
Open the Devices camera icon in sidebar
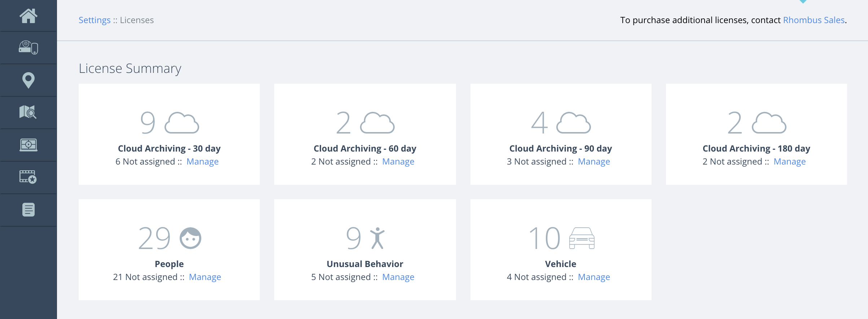(29, 48)
